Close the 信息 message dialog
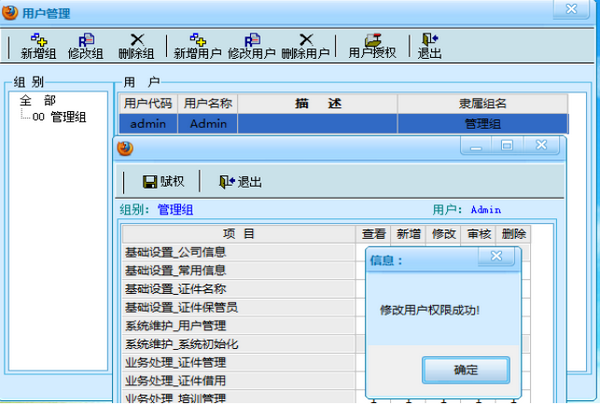This screenshot has width=600, height=405. [x=496, y=256]
